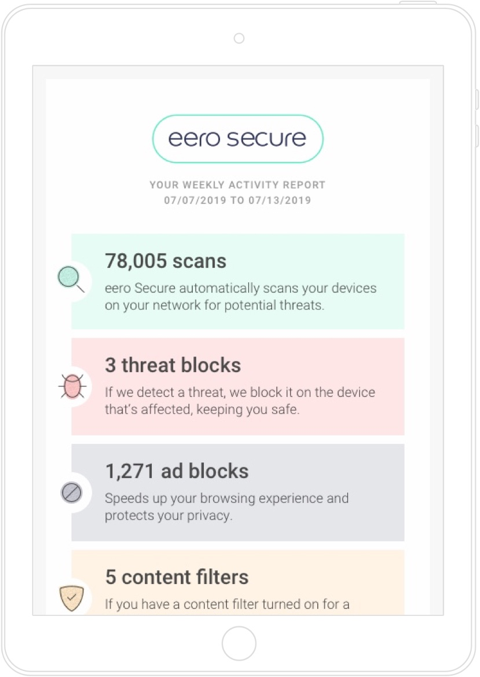Open the 78,005 scans heading
The width and height of the screenshot is (480, 677).
[166, 261]
